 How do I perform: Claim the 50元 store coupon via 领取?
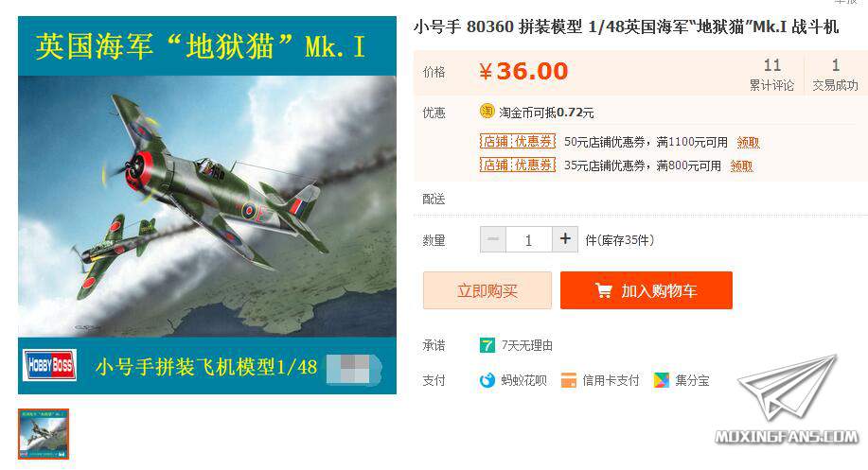coord(748,142)
